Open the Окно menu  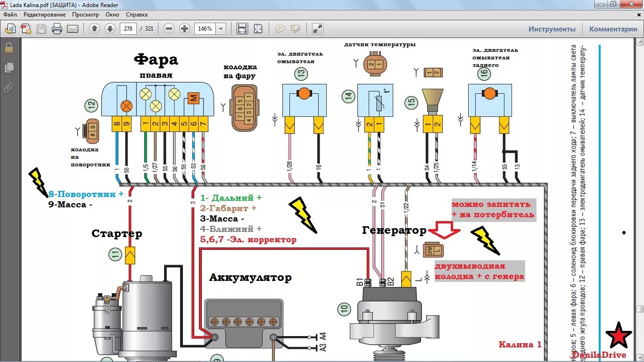(113, 15)
